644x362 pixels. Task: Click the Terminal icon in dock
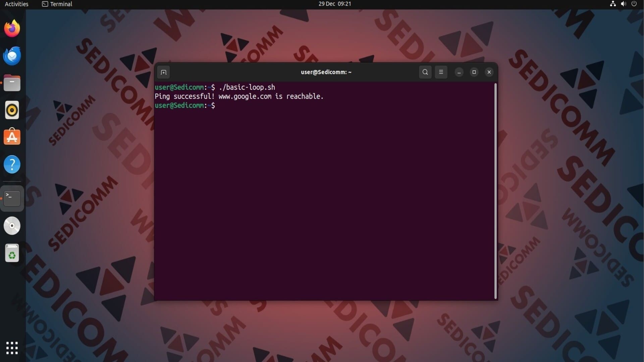pos(12,198)
